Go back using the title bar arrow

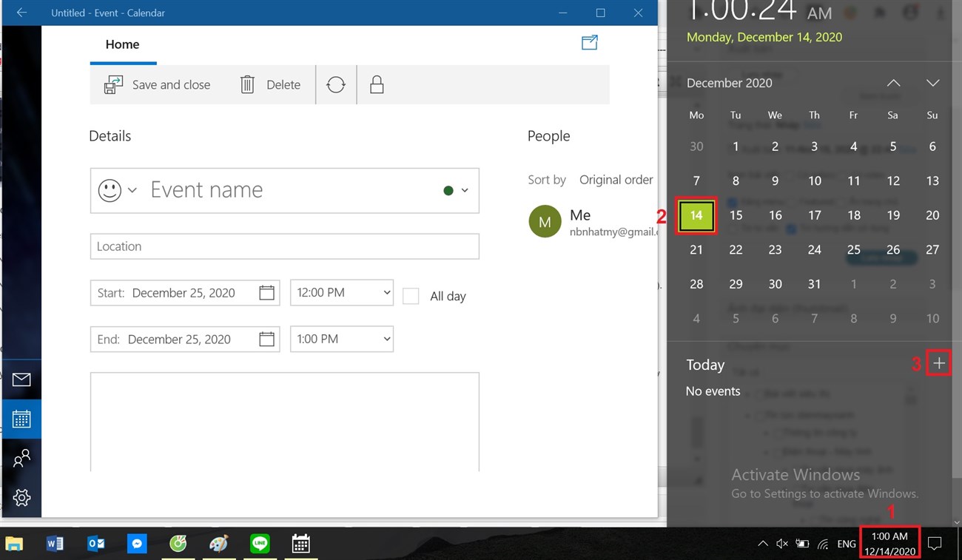tap(21, 13)
